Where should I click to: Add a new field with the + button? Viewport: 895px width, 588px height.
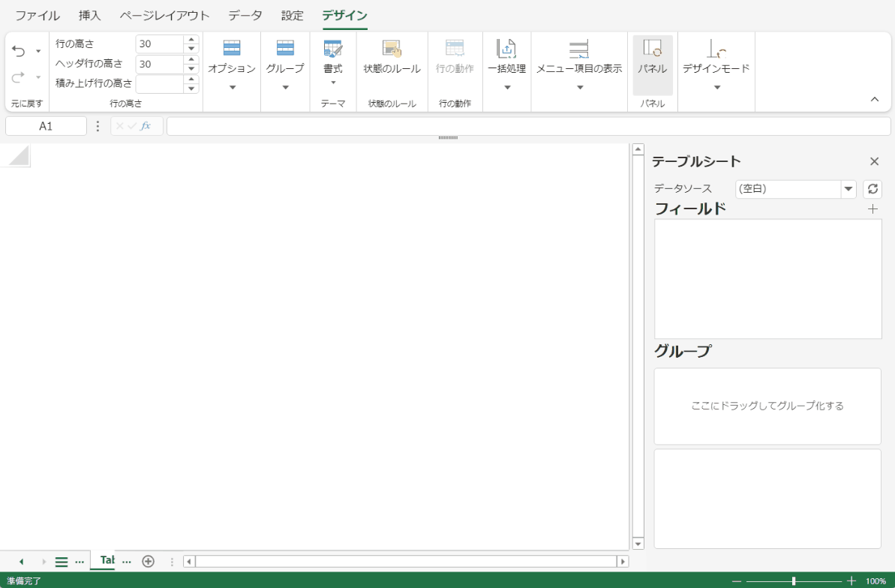pyautogui.click(x=872, y=209)
